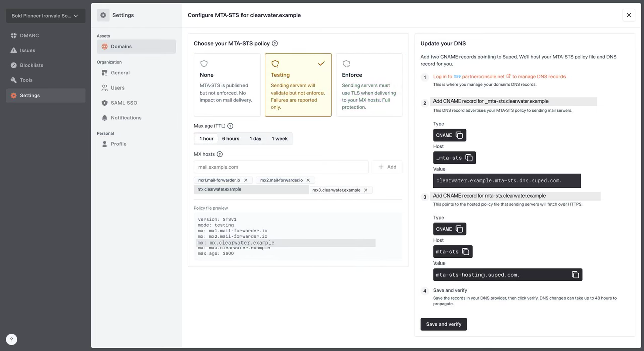Show help for MTA-STS policy choice
The image size is (644, 351).
(275, 44)
